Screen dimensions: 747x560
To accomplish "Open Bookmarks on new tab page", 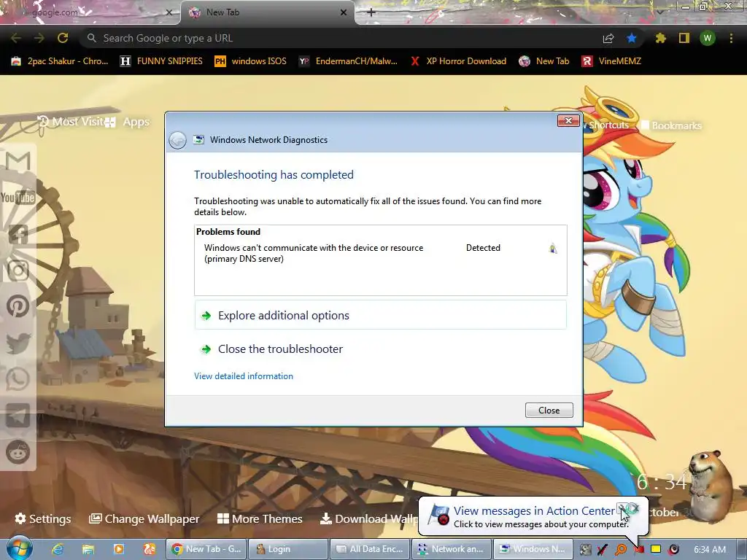I will click(x=671, y=125).
